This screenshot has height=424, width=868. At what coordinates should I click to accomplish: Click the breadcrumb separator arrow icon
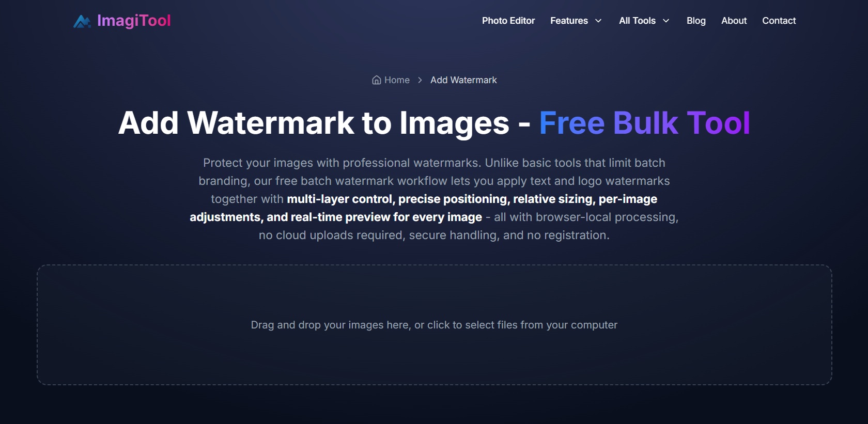coord(420,80)
